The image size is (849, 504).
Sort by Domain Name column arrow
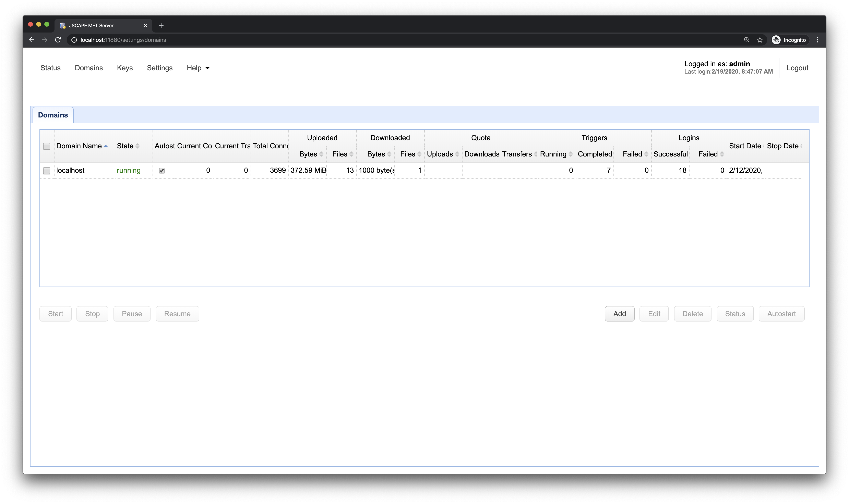coord(106,146)
